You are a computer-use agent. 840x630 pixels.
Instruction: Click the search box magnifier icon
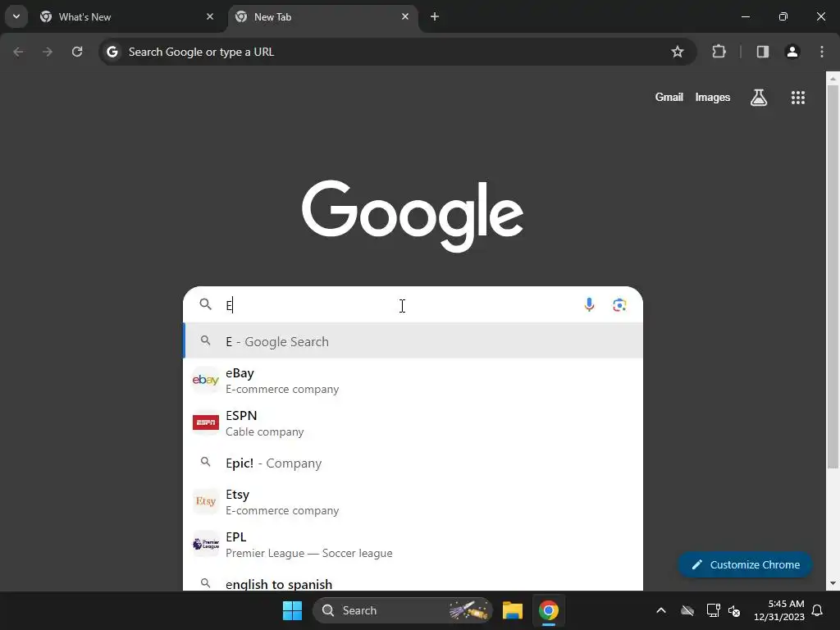(x=206, y=304)
